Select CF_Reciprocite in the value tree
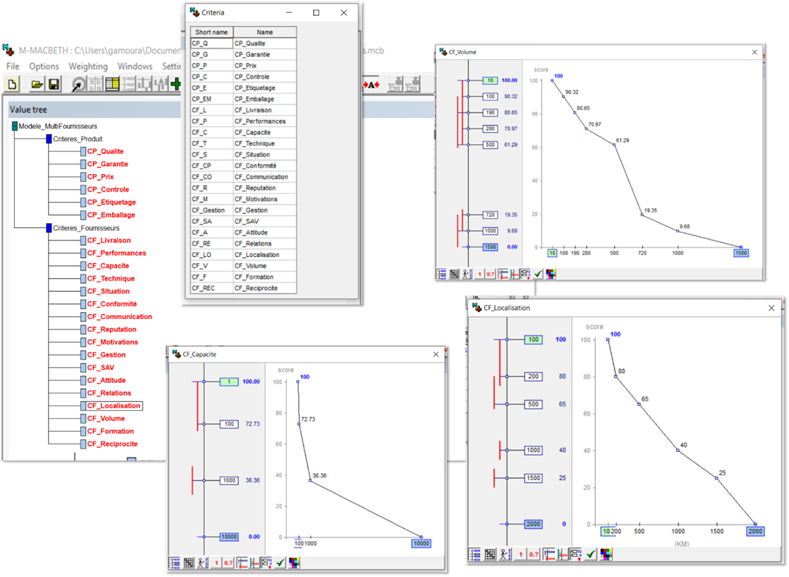The height and width of the screenshot is (577, 789). click(112, 444)
